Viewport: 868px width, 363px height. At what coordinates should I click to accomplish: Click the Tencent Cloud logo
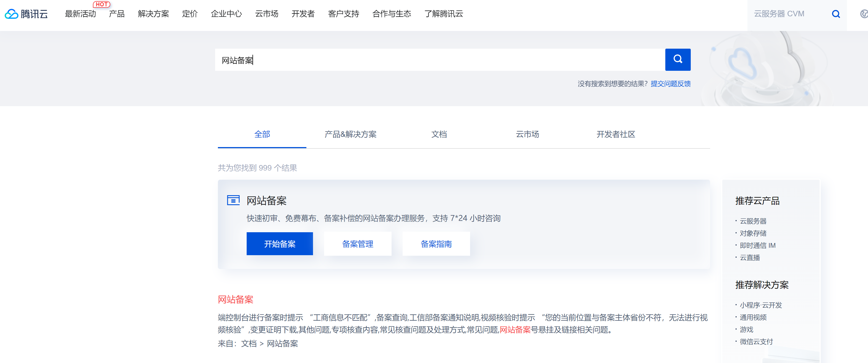coord(26,14)
